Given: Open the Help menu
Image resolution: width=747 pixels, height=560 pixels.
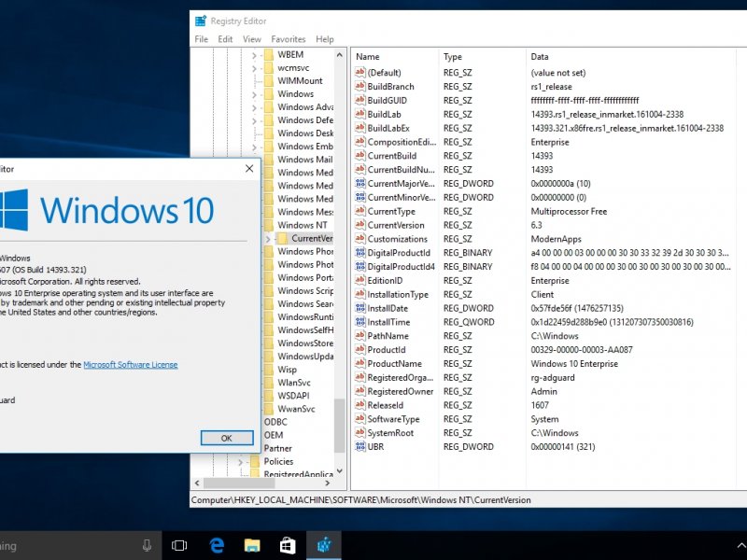Looking at the screenshot, I should pos(324,39).
